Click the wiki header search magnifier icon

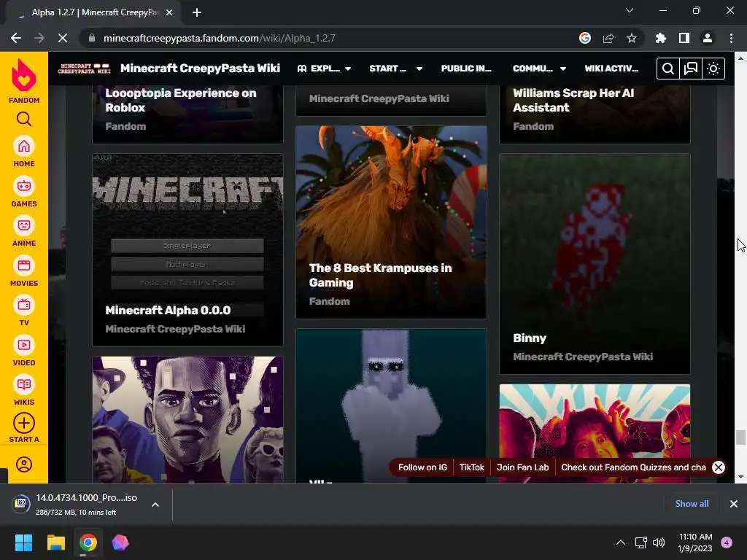[668, 69]
